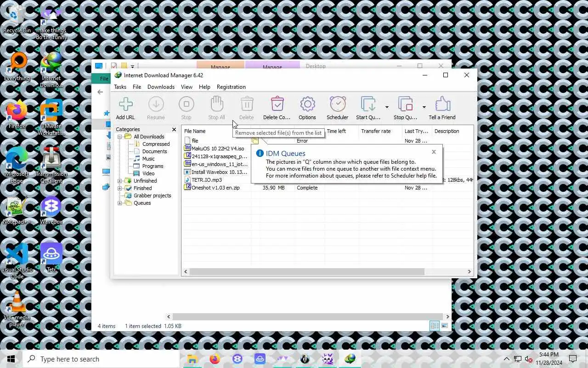The width and height of the screenshot is (588, 368).
Task: Select the Microsoft Edge desktop icon
Action: (x=17, y=166)
